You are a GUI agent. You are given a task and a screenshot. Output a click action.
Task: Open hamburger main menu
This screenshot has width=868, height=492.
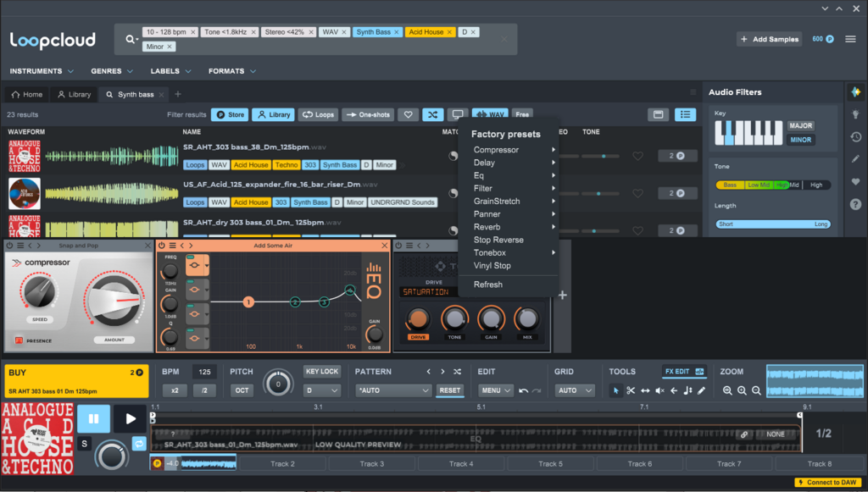tap(850, 39)
